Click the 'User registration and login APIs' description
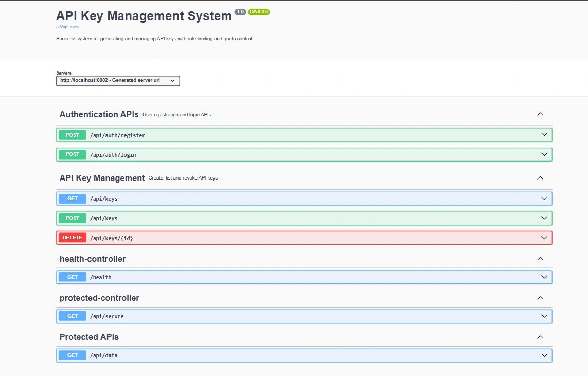Screen dimensions: 588x376 point(176,115)
